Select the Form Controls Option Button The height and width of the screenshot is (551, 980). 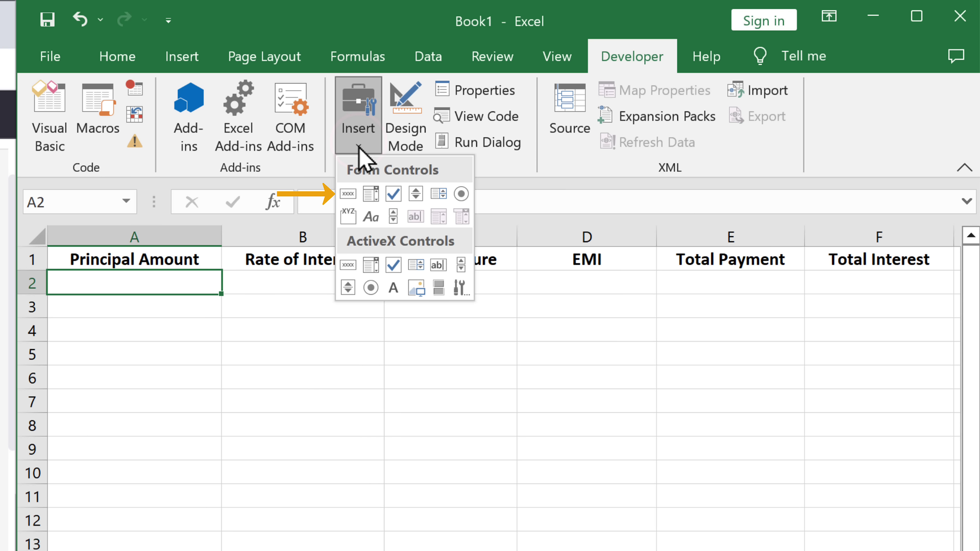point(461,194)
